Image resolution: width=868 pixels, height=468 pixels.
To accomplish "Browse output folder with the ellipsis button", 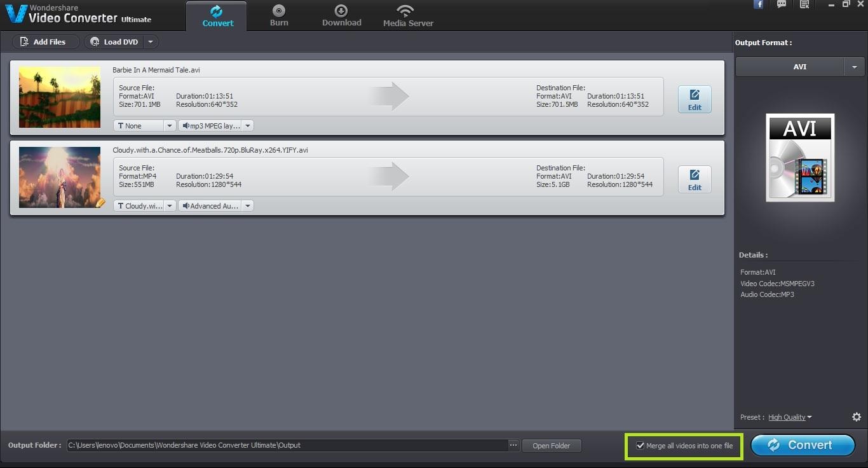I will pos(513,446).
